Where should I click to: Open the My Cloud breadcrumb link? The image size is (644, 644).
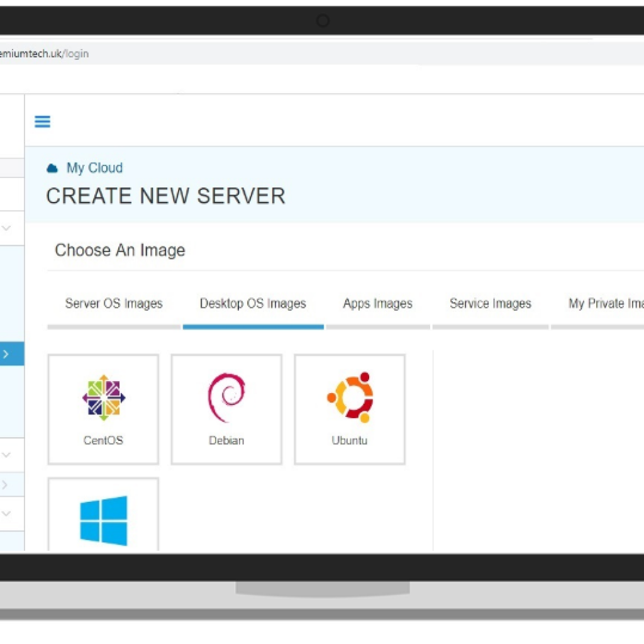(x=94, y=168)
